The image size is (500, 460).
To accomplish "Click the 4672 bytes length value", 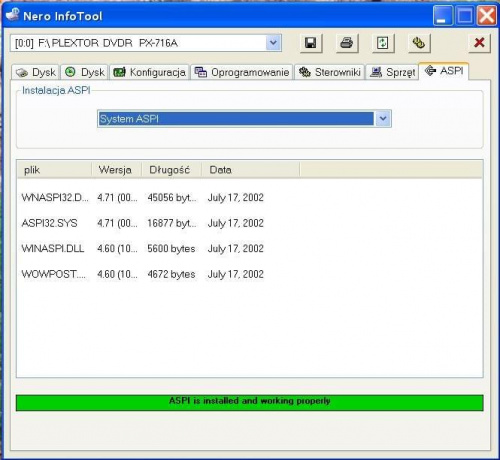I will [x=171, y=274].
